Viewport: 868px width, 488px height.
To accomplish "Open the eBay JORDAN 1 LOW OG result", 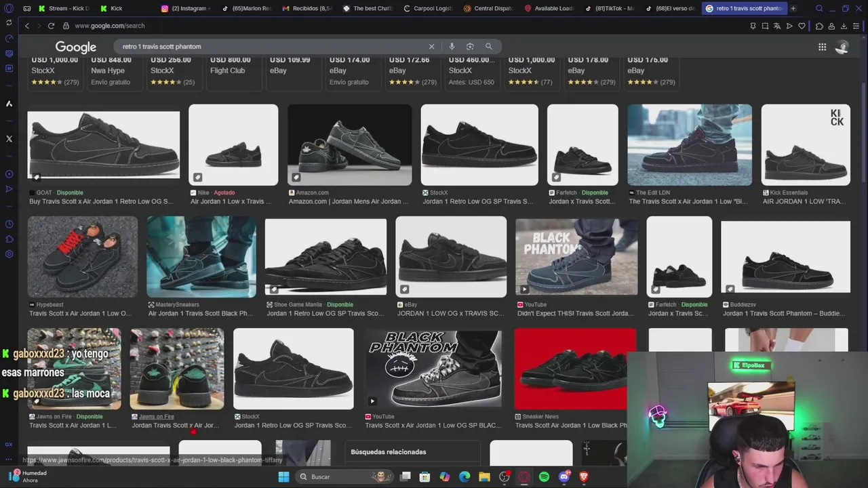I will click(451, 313).
